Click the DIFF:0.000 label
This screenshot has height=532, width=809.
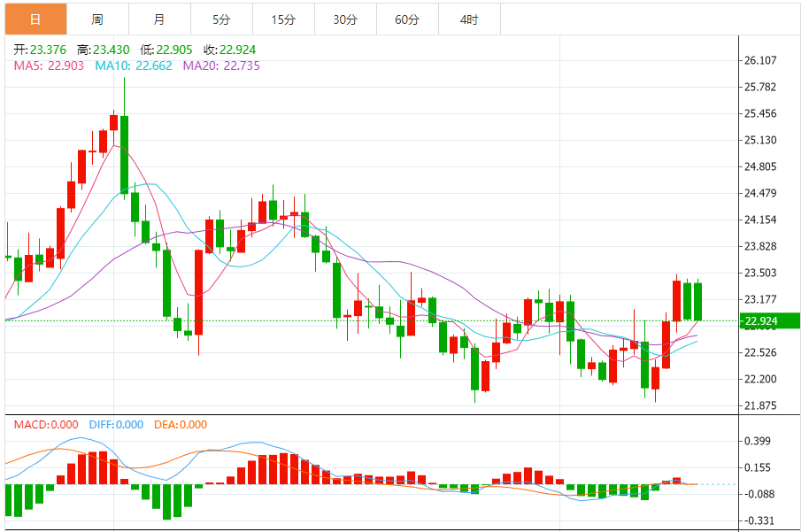116,425
